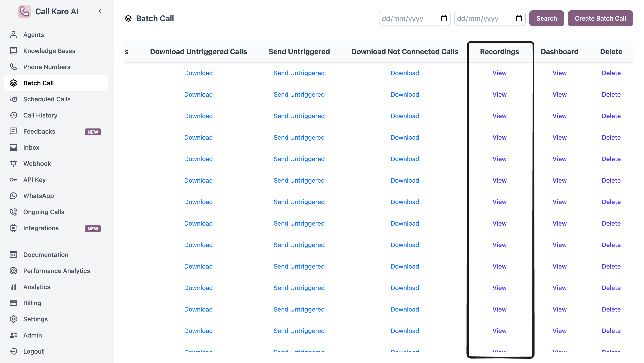Open the end date calendar picker icon
The width and height of the screenshot is (644, 363).
(x=519, y=18)
